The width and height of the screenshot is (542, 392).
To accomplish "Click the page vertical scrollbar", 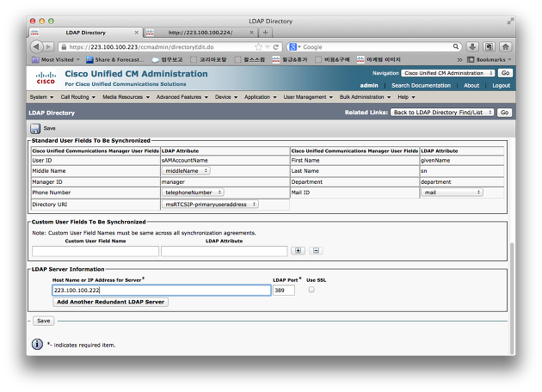I will [512, 297].
